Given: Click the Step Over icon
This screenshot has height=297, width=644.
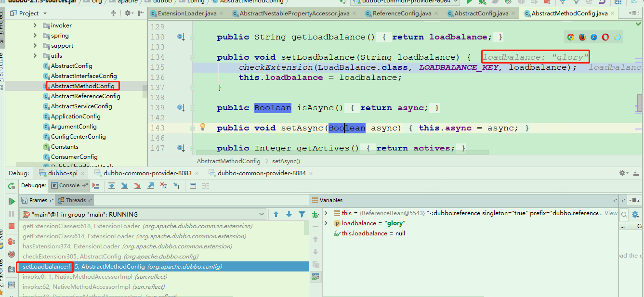Looking at the screenshot, I should [x=112, y=186].
